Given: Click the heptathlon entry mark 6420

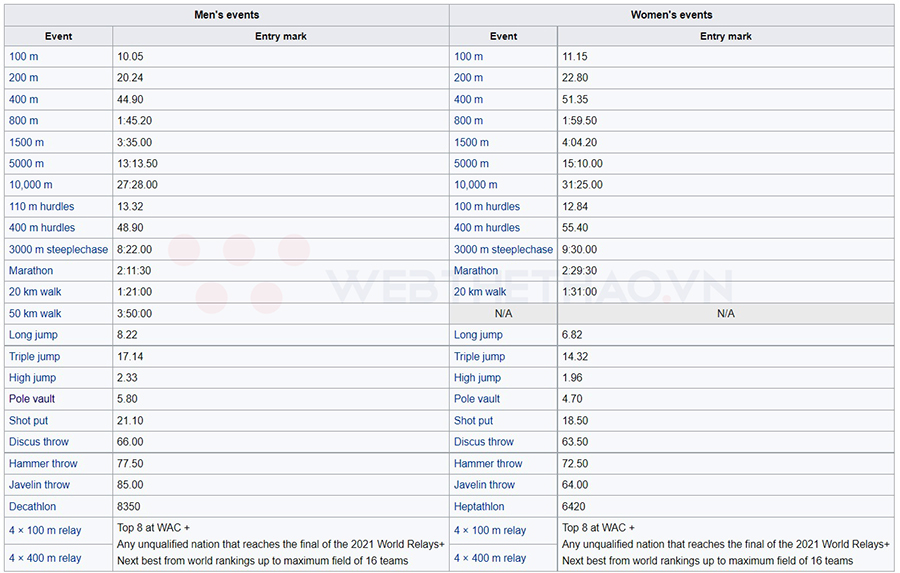Looking at the screenshot, I should pyautogui.click(x=573, y=506).
